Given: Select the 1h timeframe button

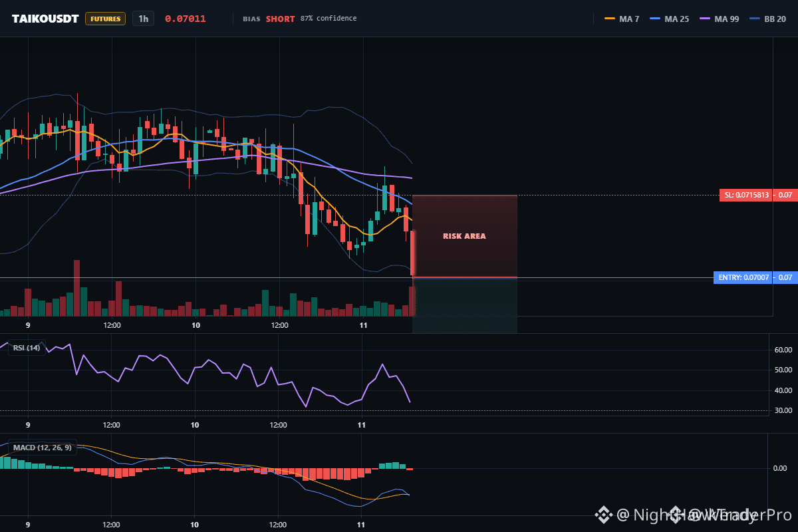Looking at the screenshot, I should tap(143, 19).
